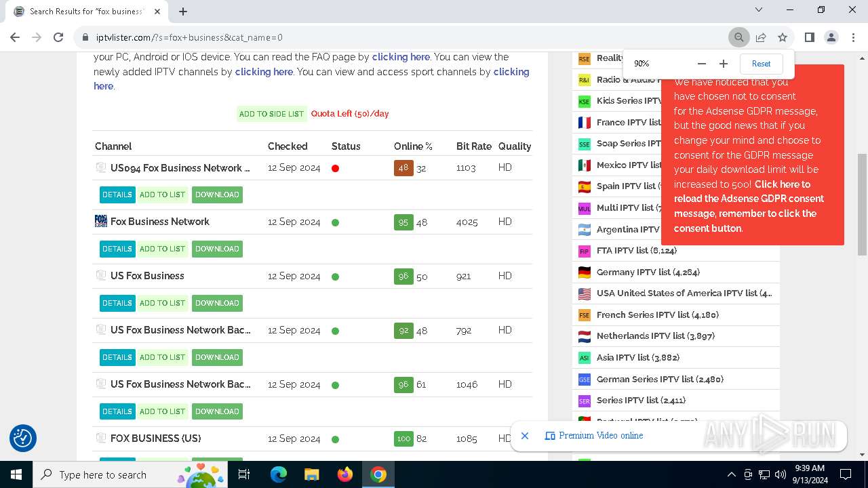Open DETAILS for US094 Fox Business Network
The width and height of the screenshot is (868, 488).
coord(117,195)
